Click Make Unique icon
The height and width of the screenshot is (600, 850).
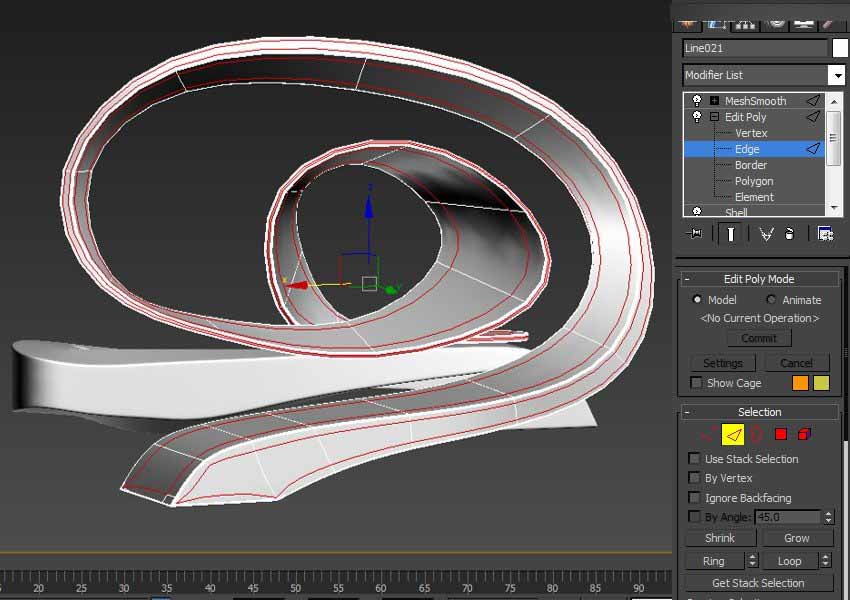766,234
